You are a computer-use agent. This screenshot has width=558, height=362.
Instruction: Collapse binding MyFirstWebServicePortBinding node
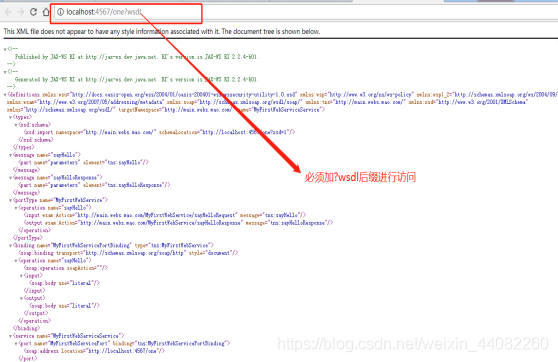(10, 246)
